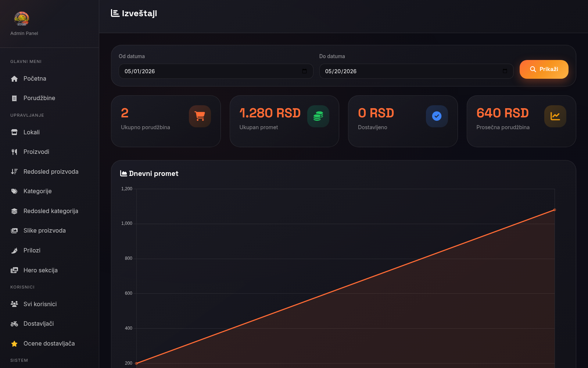Click the Do datuma date field

click(416, 71)
